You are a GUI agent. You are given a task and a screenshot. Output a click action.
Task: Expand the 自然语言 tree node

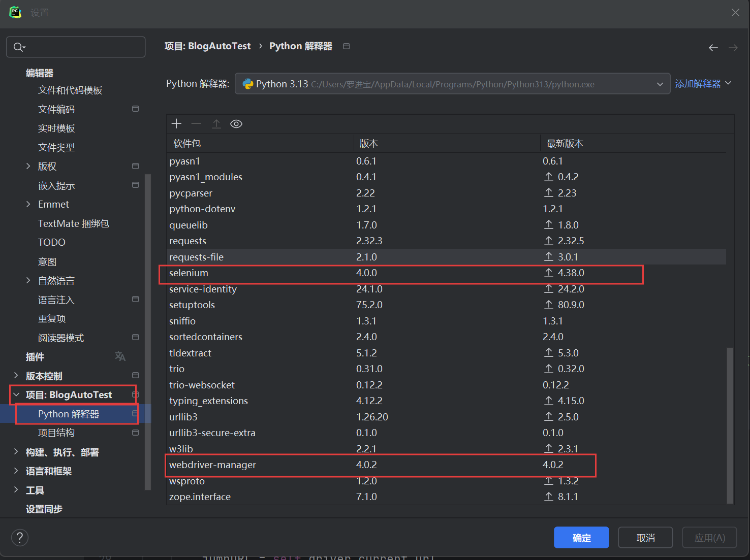(x=28, y=280)
